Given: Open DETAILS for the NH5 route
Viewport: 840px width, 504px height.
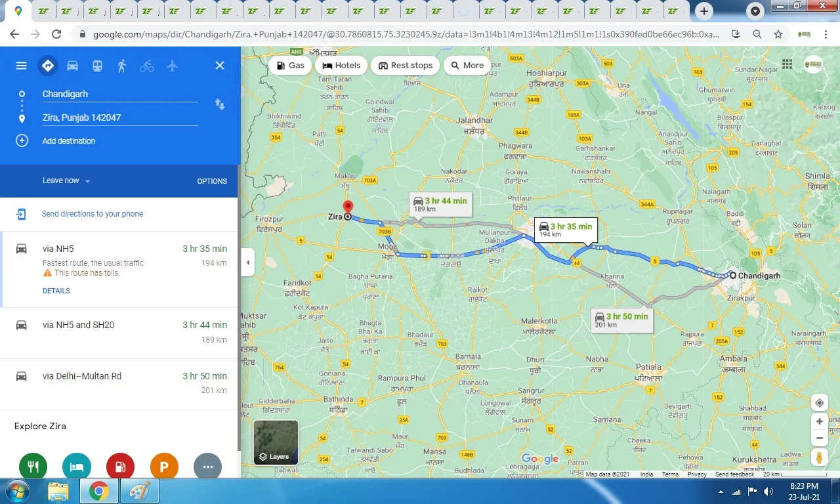Looking at the screenshot, I should [x=56, y=291].
